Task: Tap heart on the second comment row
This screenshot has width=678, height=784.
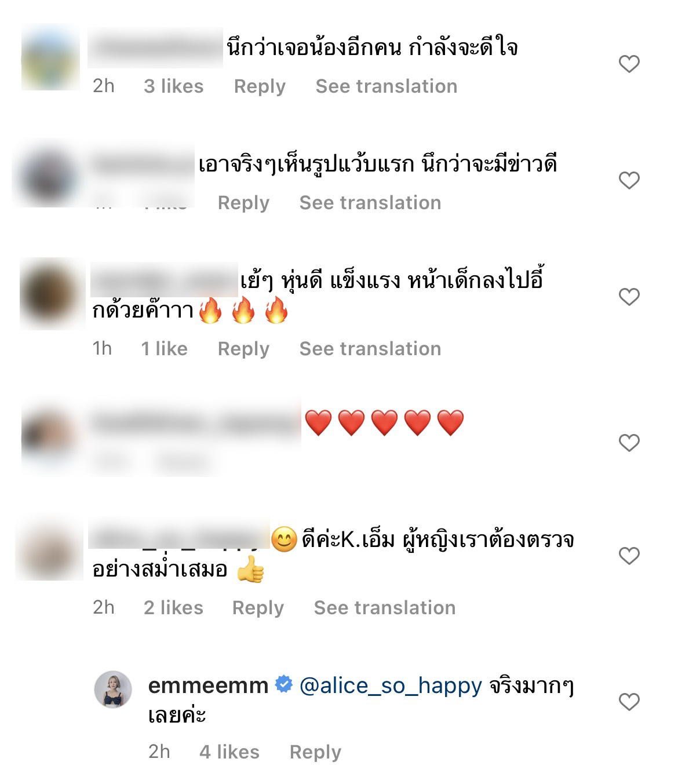Action: pyautogui.click(x=629, y=180)
